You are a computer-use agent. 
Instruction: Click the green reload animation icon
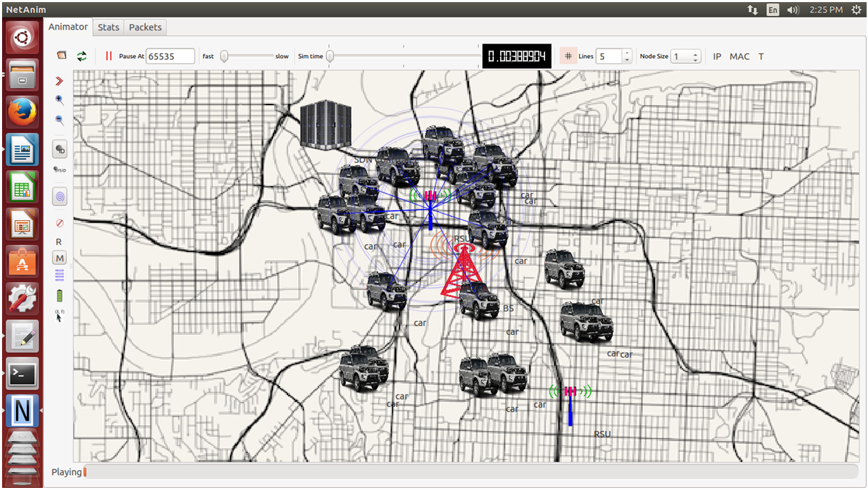pos(82,56)
